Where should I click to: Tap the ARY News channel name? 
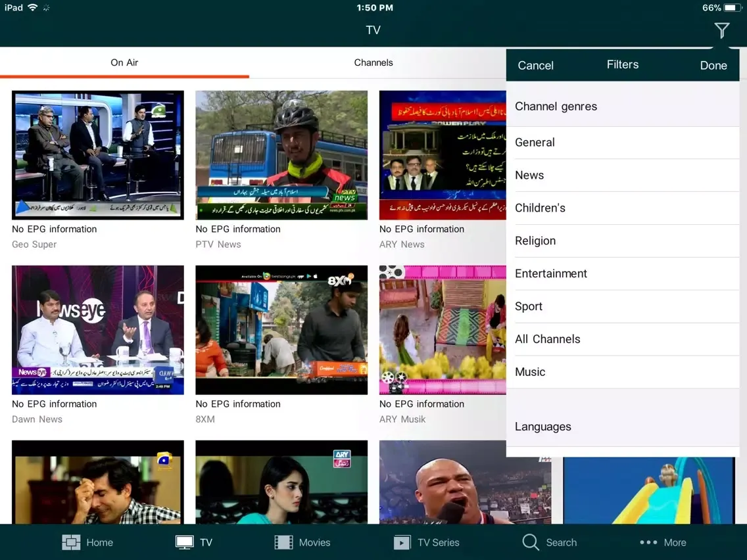click(402, 245)
